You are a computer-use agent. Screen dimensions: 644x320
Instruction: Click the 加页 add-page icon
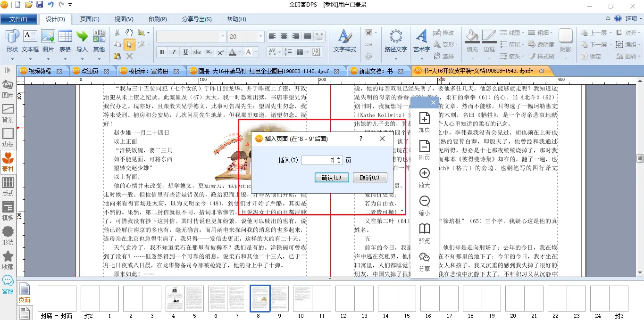click(424, 122)
